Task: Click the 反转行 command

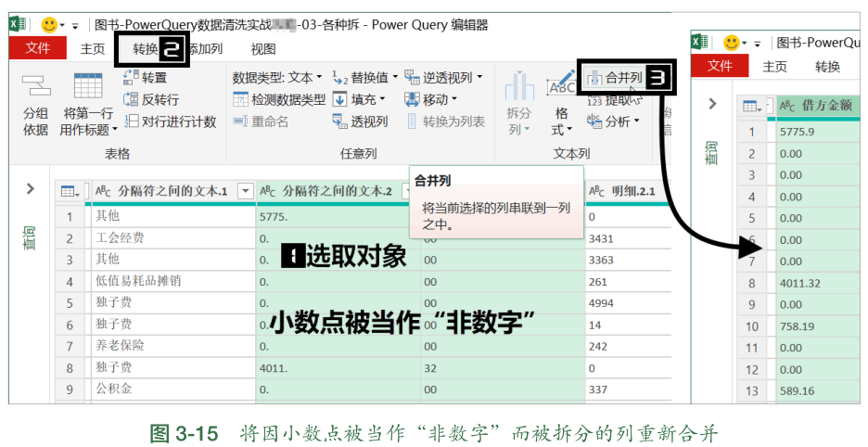Action: point(151,99)
